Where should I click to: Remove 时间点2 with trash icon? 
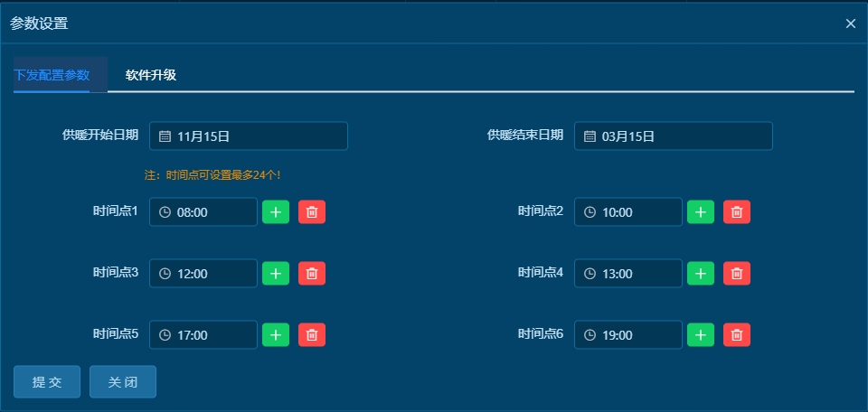coord(737,212)
